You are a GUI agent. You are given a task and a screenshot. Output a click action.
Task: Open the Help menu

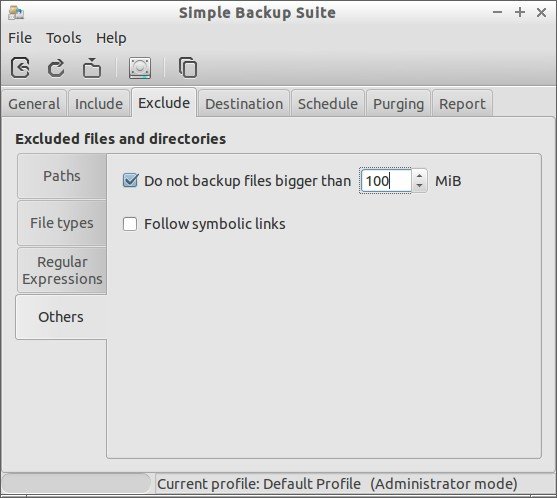point(111,38)
